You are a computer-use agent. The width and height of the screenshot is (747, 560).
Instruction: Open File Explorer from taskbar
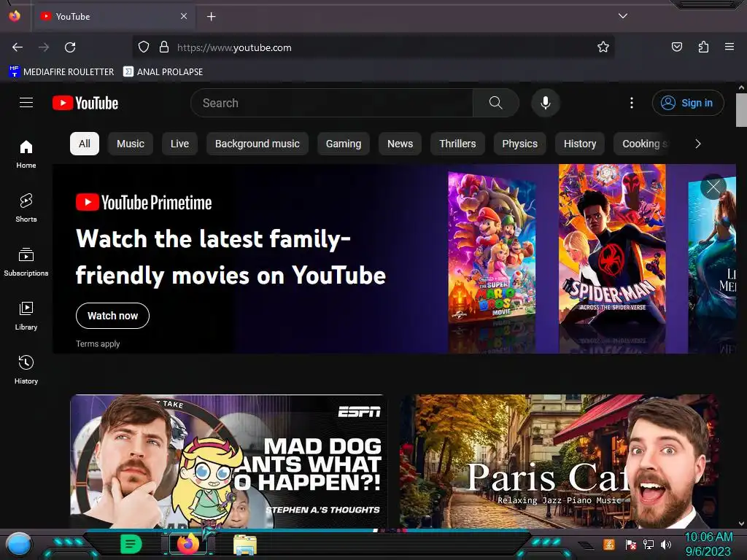point(245,545)
